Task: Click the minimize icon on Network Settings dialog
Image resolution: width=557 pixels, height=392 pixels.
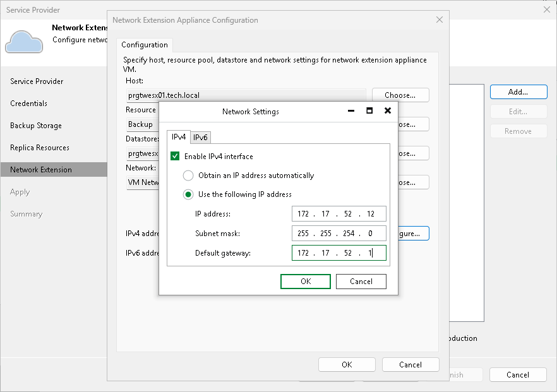Action: (351, 111)
